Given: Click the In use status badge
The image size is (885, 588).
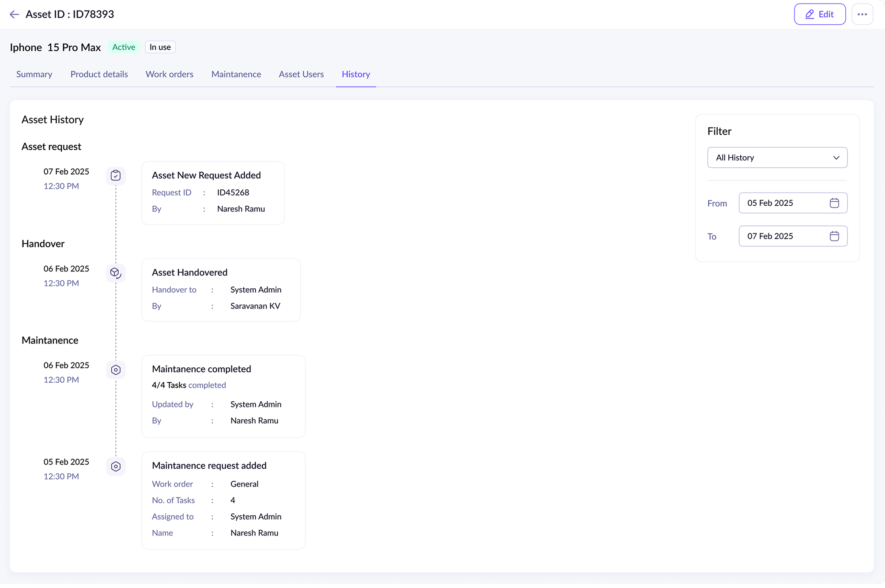Looking at the screenshot, I should (160, 47).
